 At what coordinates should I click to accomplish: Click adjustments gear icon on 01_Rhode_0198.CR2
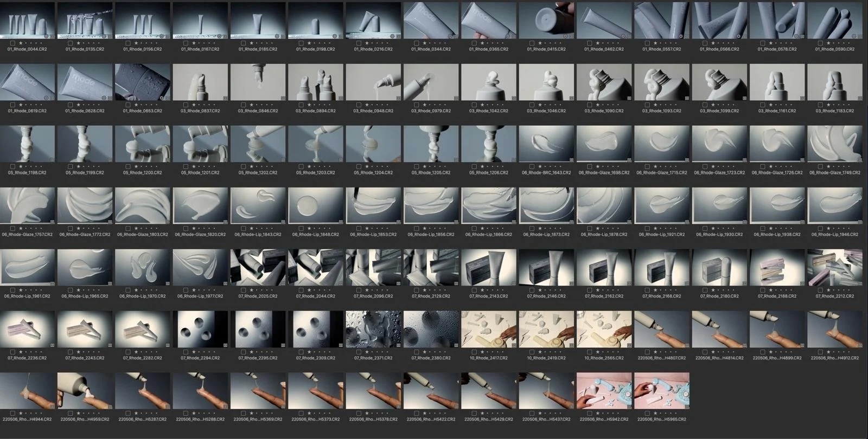point(334,36)
